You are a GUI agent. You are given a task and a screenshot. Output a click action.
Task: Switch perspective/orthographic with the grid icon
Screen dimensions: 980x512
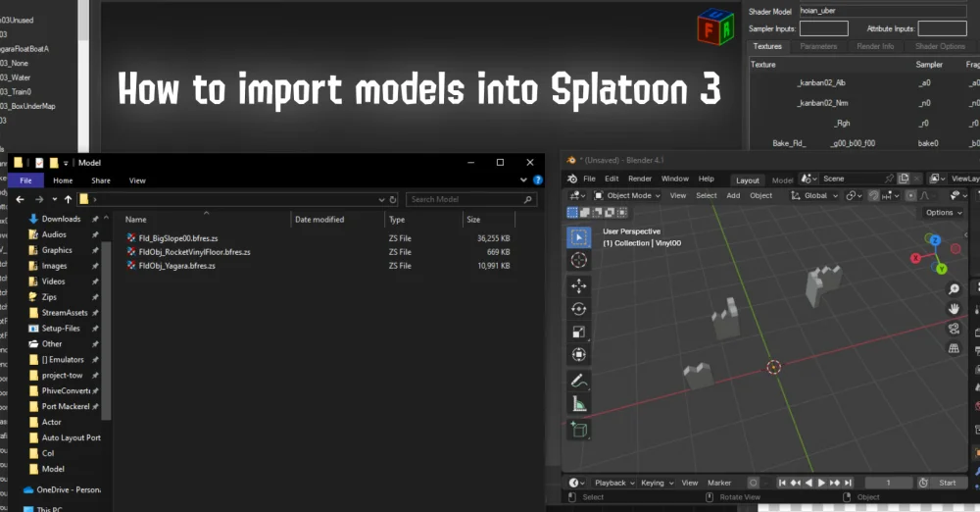954,348
